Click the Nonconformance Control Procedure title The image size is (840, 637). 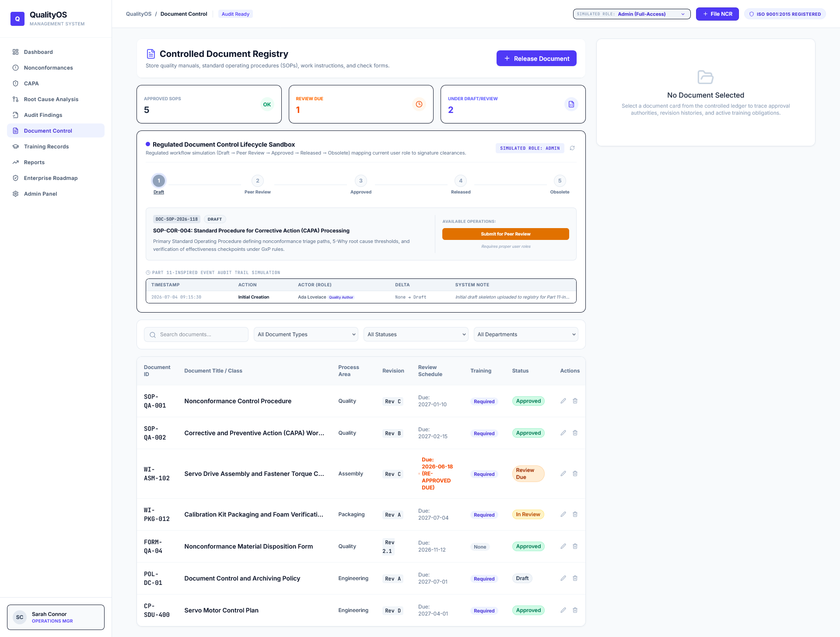pos(238,401)
